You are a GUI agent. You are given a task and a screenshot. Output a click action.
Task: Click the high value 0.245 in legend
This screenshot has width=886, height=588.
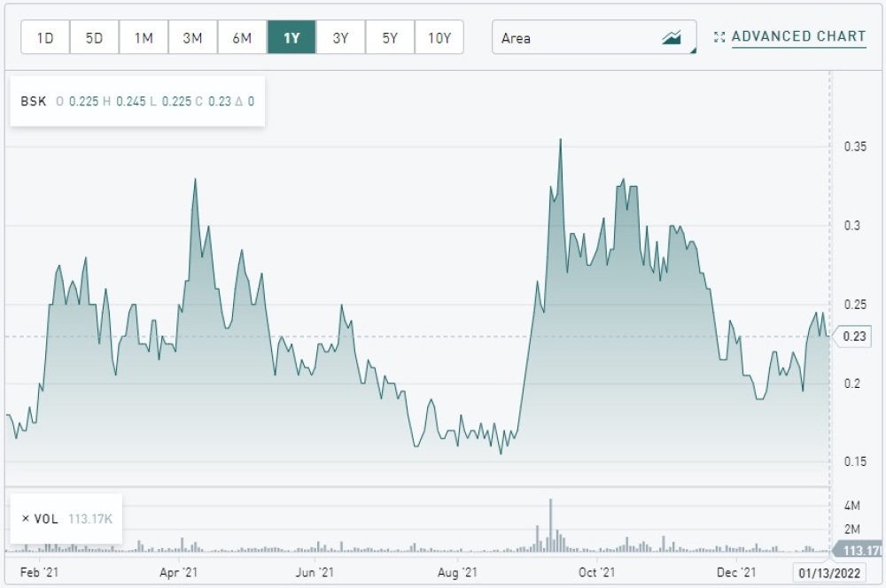(130, 101)
